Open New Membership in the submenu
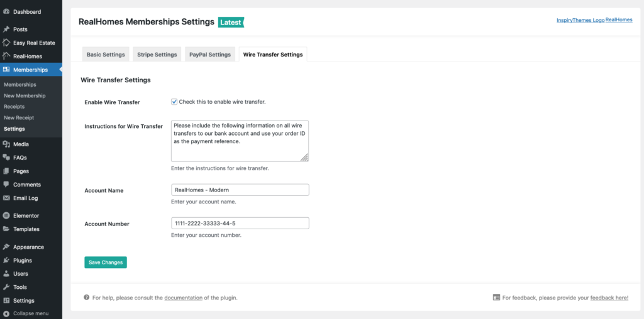Image resolution: width=644 pixels, height=319 pixels. [25, 95]
